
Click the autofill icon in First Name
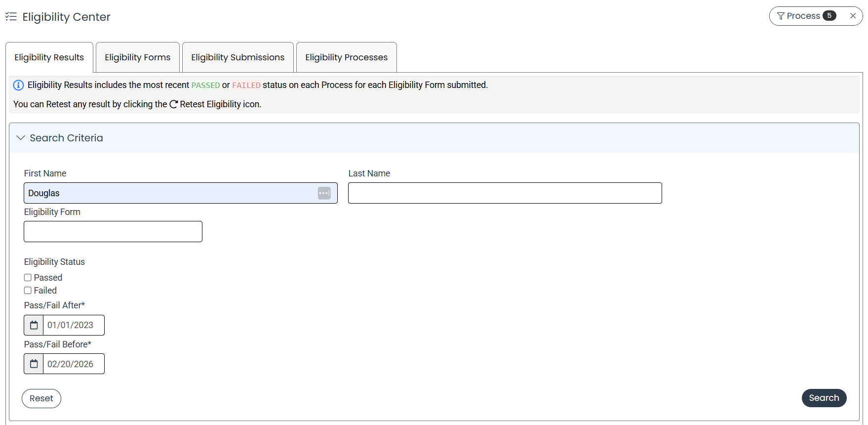324,193
